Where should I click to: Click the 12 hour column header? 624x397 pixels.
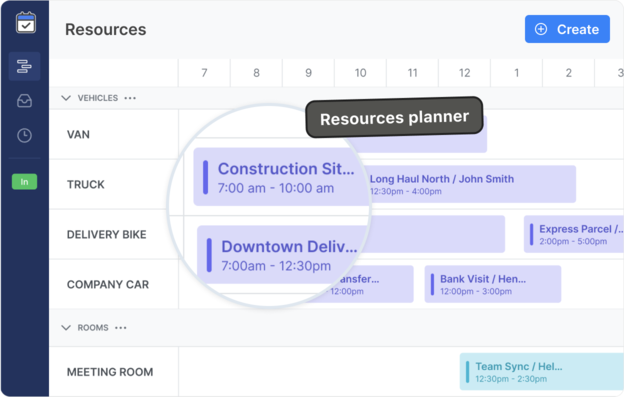tap(464, 73)
